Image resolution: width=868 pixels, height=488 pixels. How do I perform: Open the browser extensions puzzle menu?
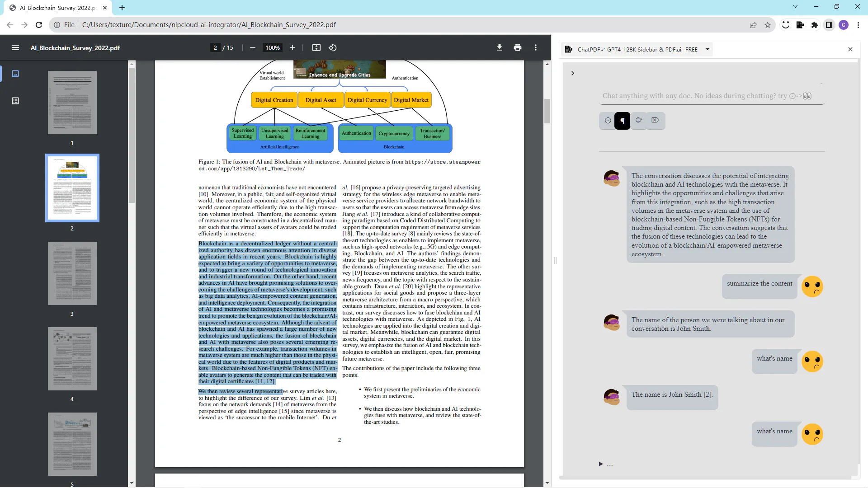(x=815, y=25)
